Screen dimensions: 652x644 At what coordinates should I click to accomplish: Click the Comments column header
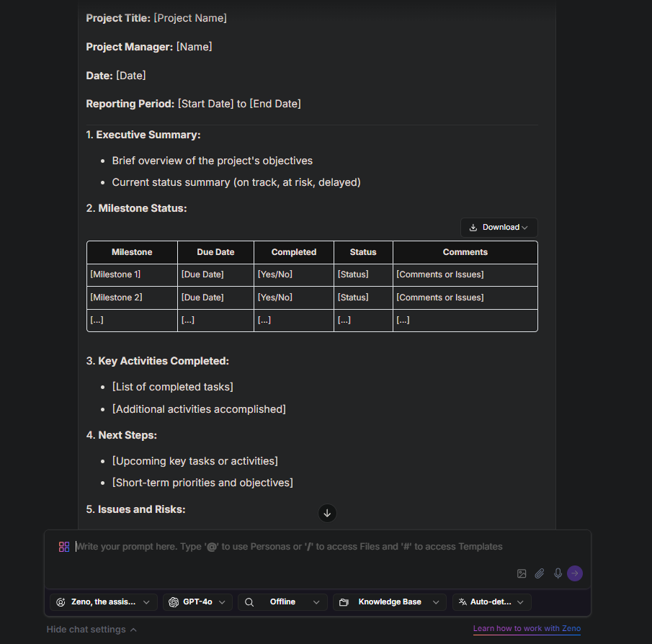(465, 252)
